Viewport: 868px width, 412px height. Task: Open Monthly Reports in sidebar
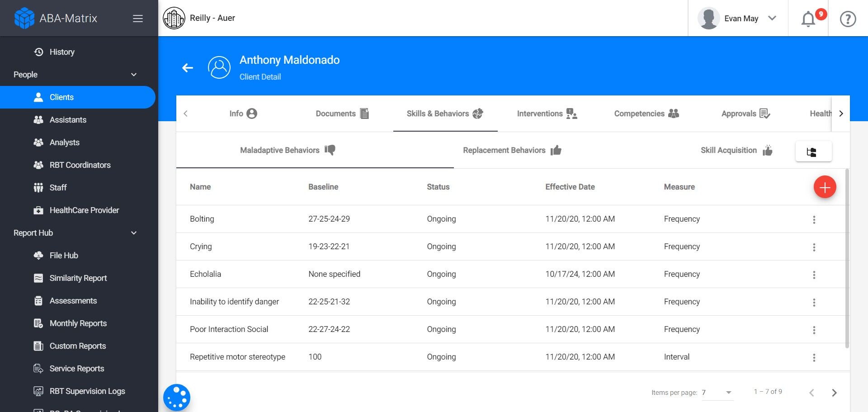[78, 323]
